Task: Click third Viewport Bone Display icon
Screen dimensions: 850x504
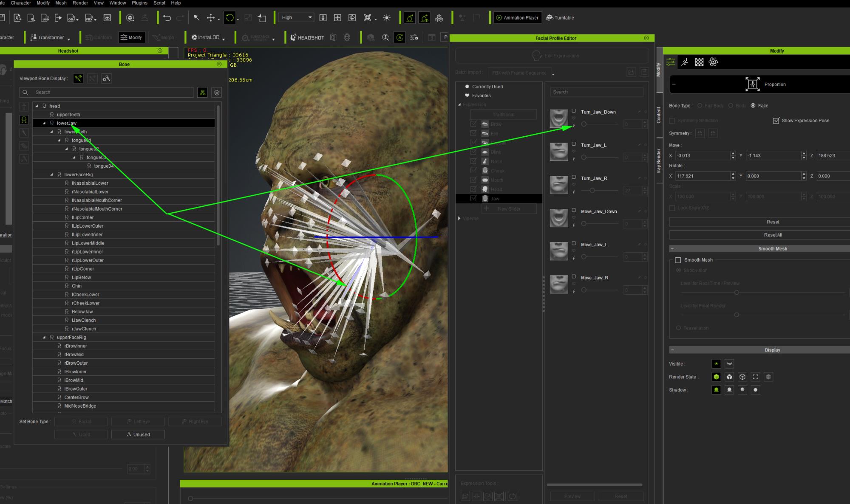Action: coord(106,79)
